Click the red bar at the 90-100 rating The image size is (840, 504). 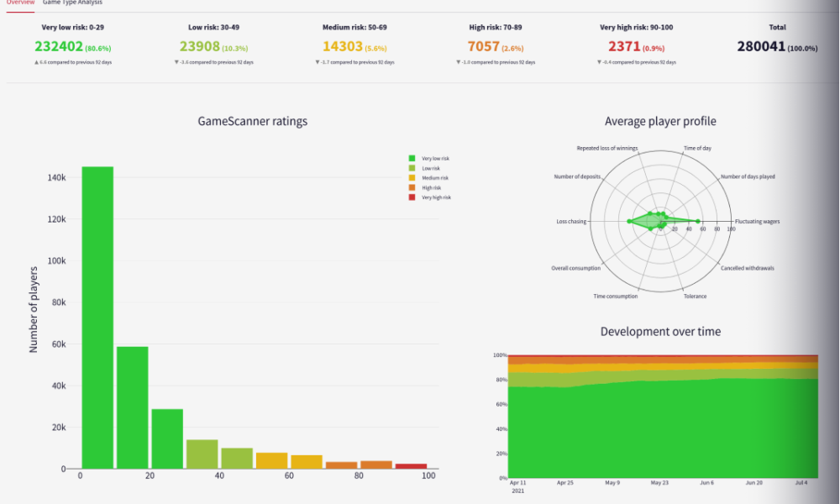click(411, 465)
